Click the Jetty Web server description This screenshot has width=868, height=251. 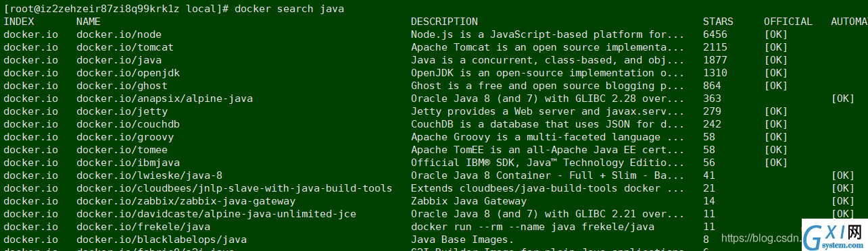pos(548,111)
